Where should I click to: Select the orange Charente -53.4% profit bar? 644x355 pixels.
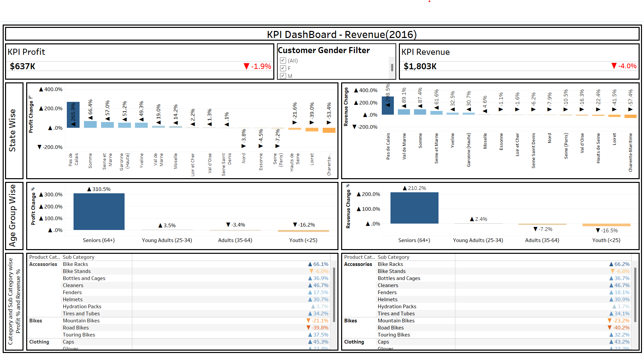[329, 130]
